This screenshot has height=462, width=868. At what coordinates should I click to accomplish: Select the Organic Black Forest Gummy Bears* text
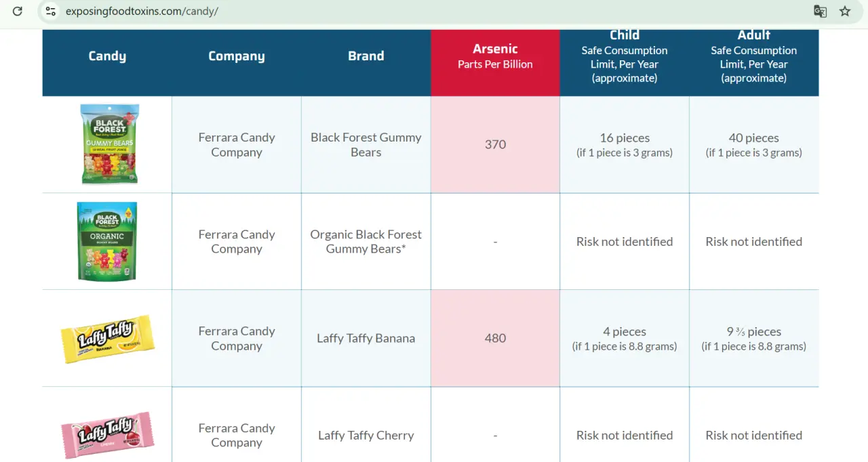coord(366,242)
